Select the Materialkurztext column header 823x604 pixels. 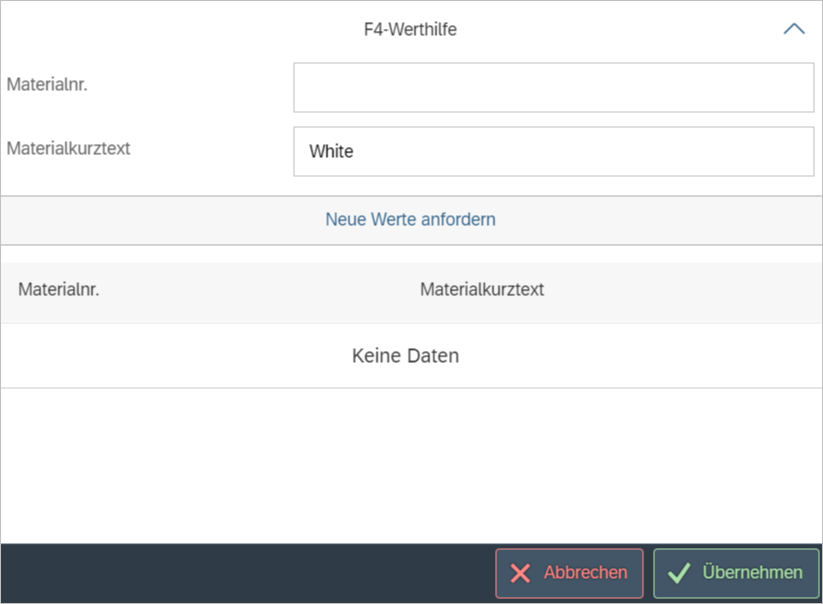pos(482,290)
